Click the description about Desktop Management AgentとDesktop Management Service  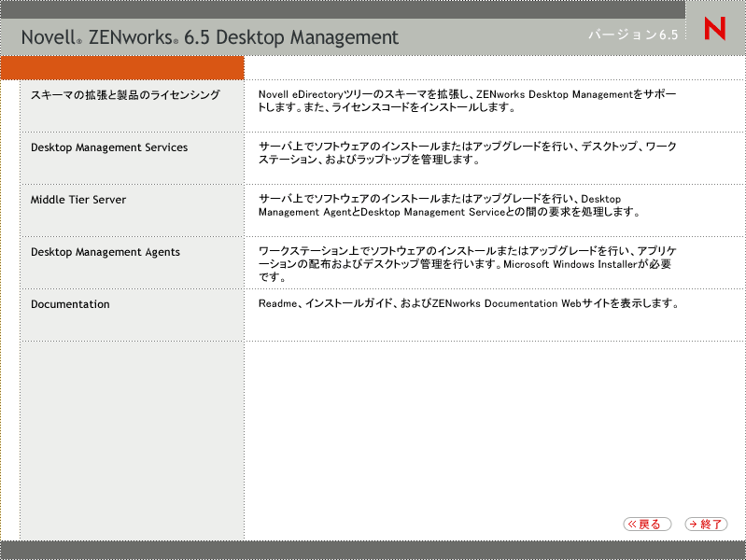tap(449, 205)
